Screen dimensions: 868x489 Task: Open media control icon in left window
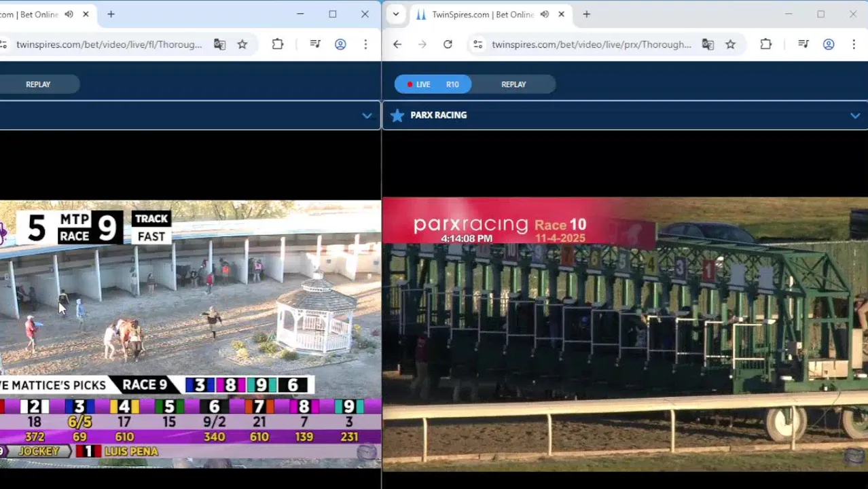tap(315, 44)
